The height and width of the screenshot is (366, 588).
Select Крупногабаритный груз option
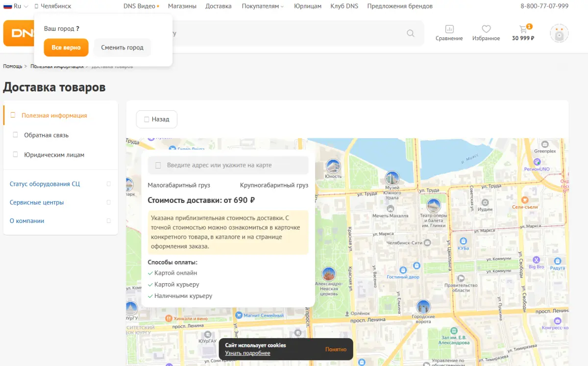tap(274, 185)
